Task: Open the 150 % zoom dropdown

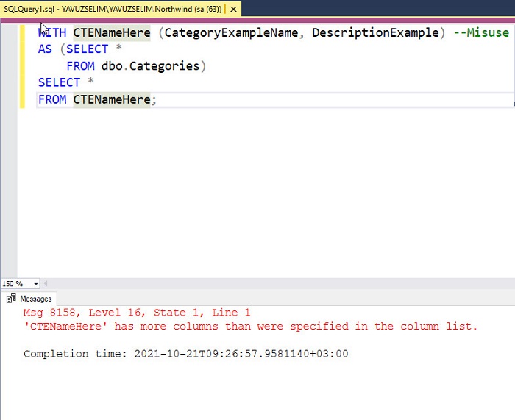Action: (x=36, y=284)
